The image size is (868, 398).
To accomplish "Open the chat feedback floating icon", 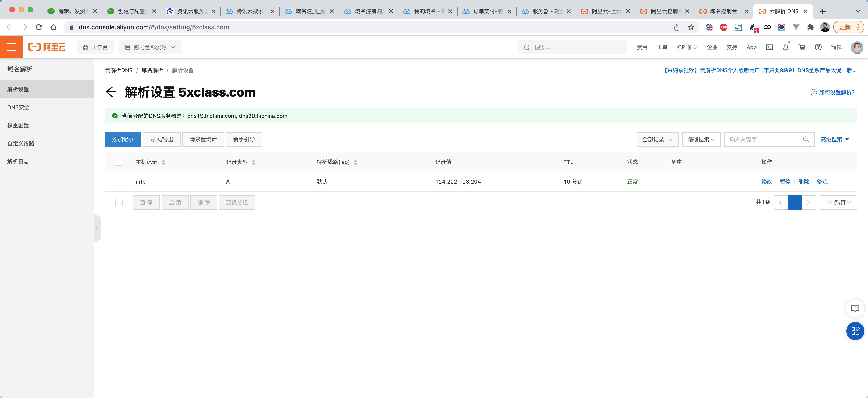I will coord(855,308).
